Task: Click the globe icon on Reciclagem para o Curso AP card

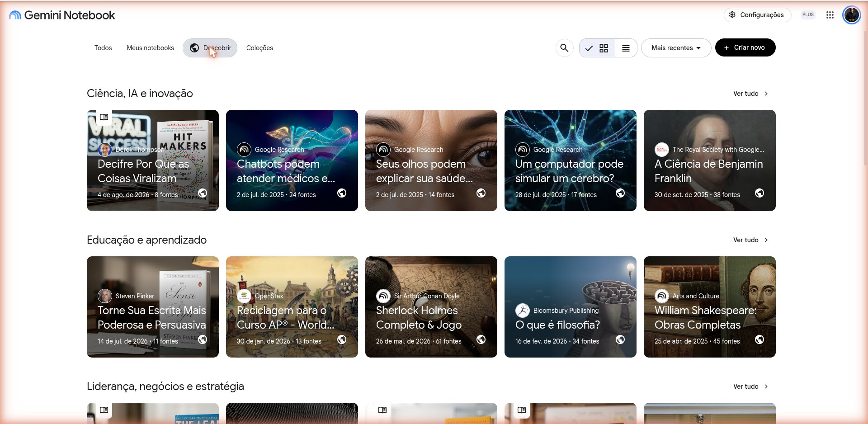Action: tap(342, 339)
